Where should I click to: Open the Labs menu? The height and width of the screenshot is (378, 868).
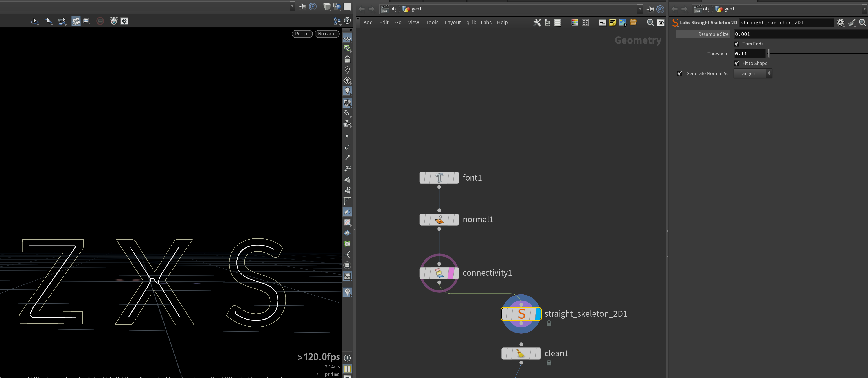(x=486, y=23)
